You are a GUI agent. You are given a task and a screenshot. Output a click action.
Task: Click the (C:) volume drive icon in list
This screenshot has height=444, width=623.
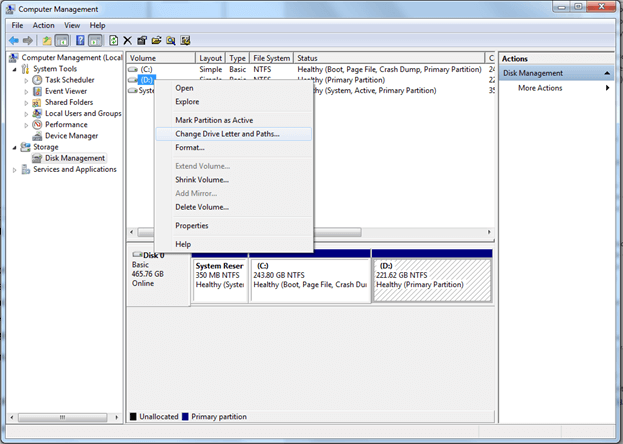(x=133, y=69)
